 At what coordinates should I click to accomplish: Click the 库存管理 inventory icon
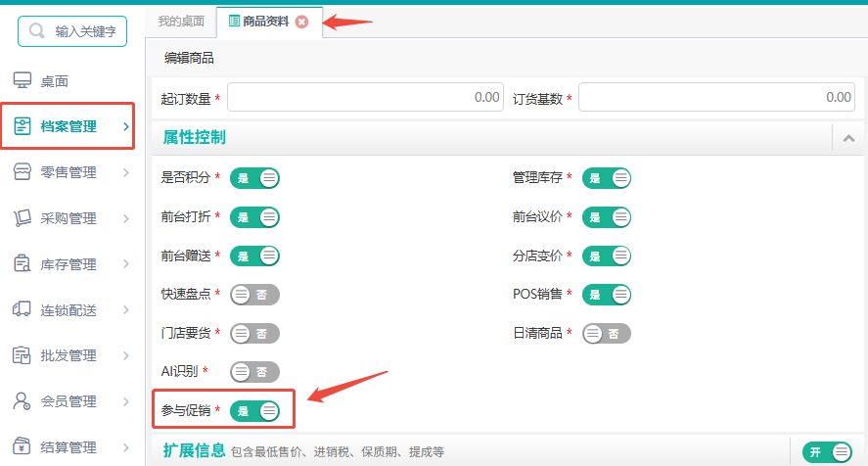point(23,263)
